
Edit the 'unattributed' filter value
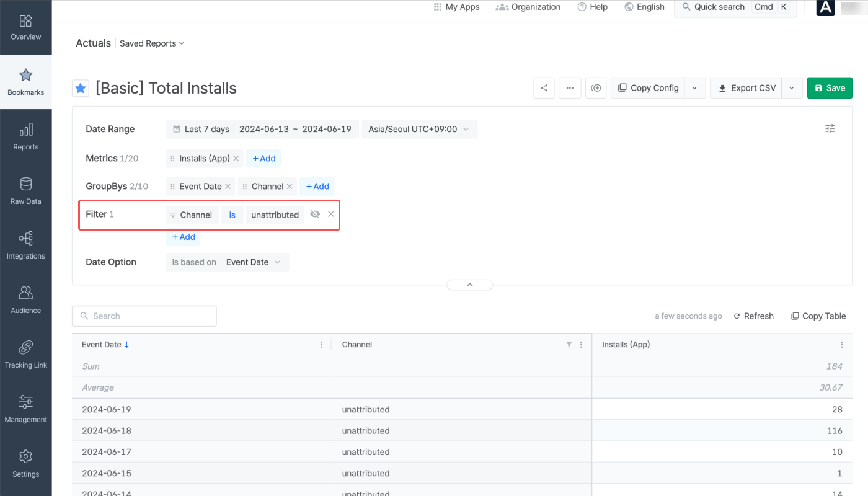[275, 215]
